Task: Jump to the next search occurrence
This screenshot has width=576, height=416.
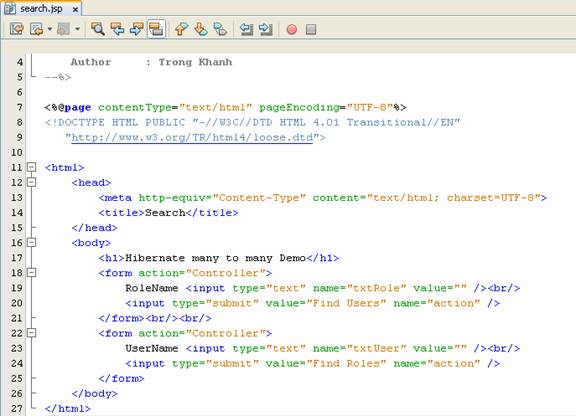Action: click(x=137, y=29)
